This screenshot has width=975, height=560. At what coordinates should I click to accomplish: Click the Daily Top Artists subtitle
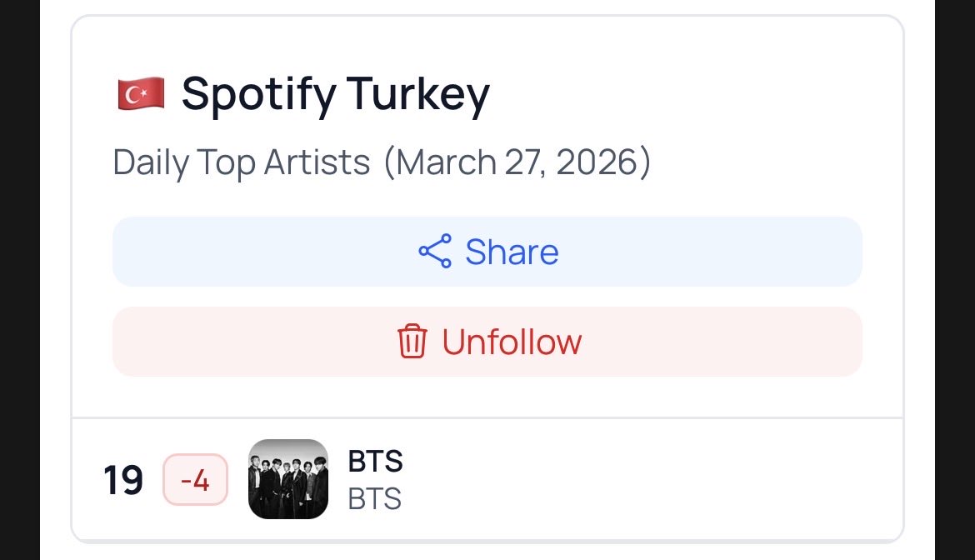click(242, 162)
